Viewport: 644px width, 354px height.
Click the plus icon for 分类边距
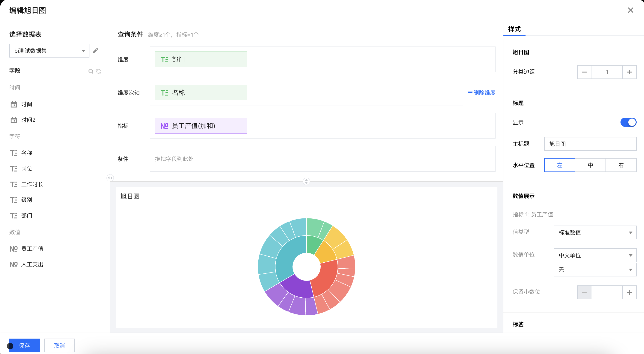(x=629, y=72)
